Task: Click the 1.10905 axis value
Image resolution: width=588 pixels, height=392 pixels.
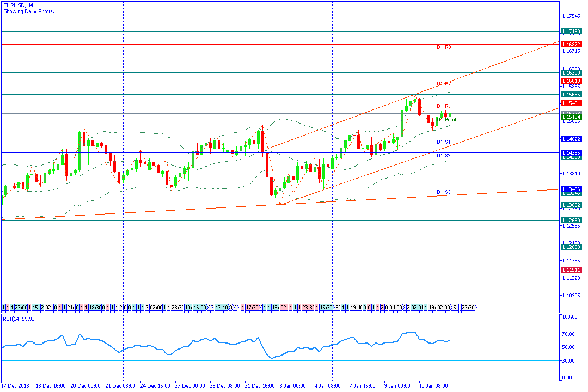Action: (571, 296)
